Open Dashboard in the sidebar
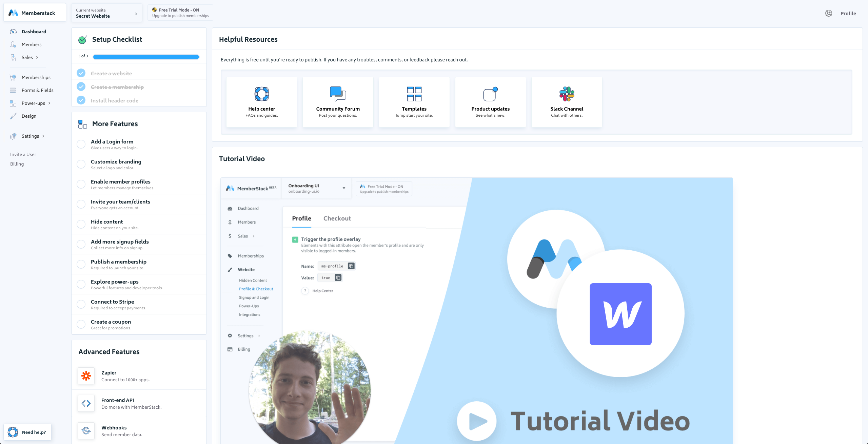 pos(34,32)
